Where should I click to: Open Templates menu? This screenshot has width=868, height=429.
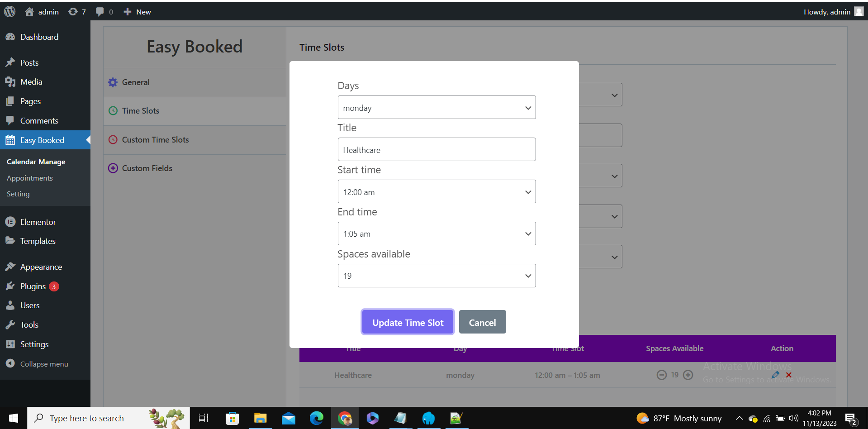click(x=45, y=241)
